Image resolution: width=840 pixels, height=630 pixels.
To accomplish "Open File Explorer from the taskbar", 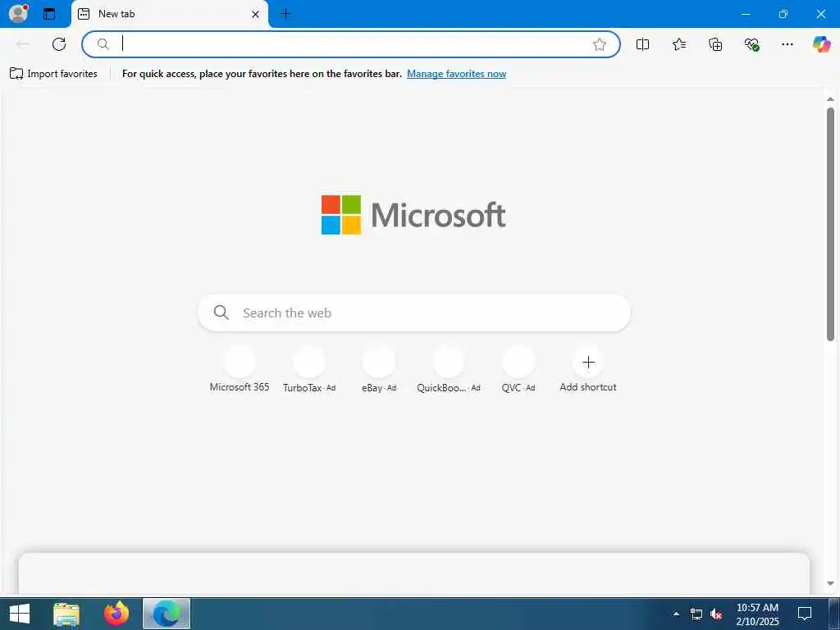I will (66, 614).
